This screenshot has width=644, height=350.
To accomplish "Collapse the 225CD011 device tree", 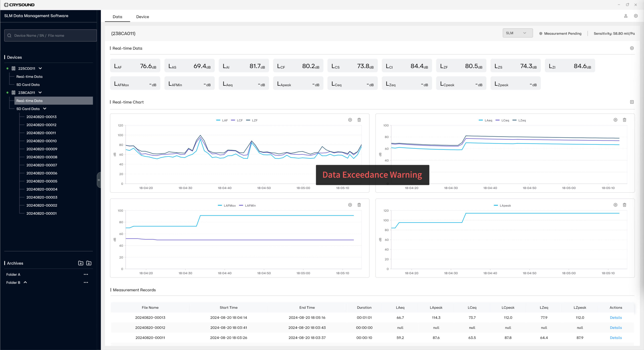I will (x=40, y=68).
